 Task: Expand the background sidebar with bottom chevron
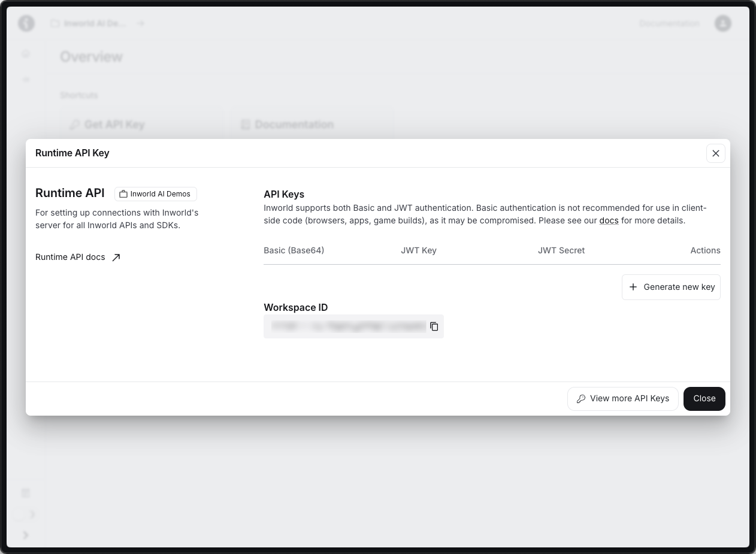pos(26,535)
